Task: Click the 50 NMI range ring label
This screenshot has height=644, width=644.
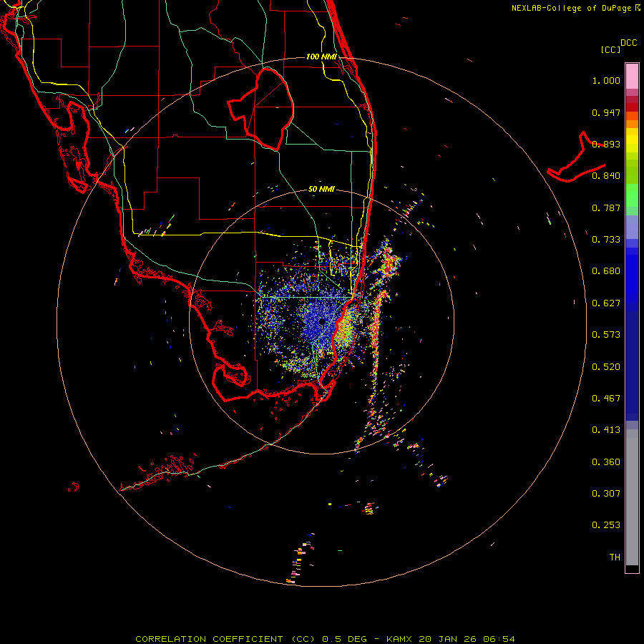Action: click(321, 189)
